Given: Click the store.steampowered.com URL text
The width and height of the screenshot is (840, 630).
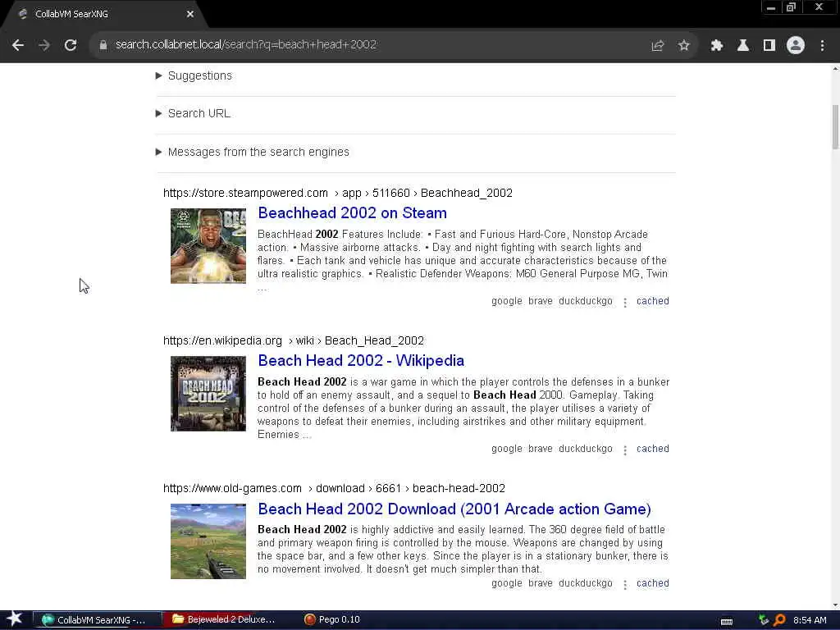Looking at the screenshot, I should (245, 193).
